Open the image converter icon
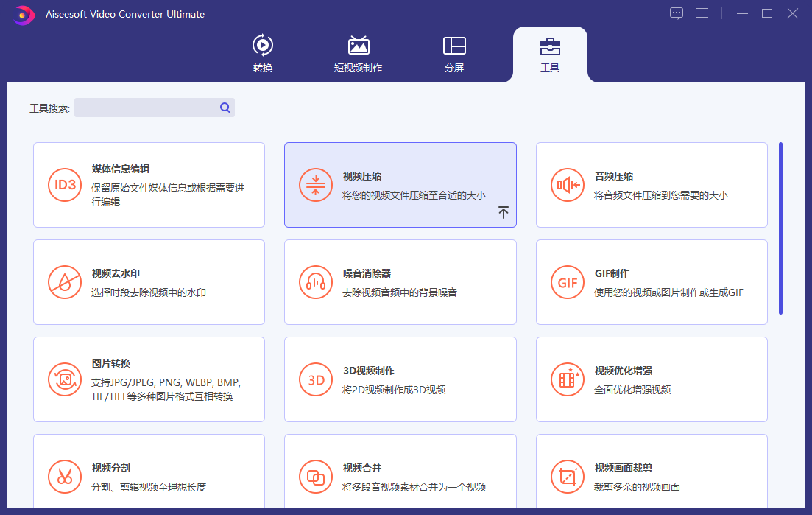The image size is (812, 515). click(x=66, y=379)
